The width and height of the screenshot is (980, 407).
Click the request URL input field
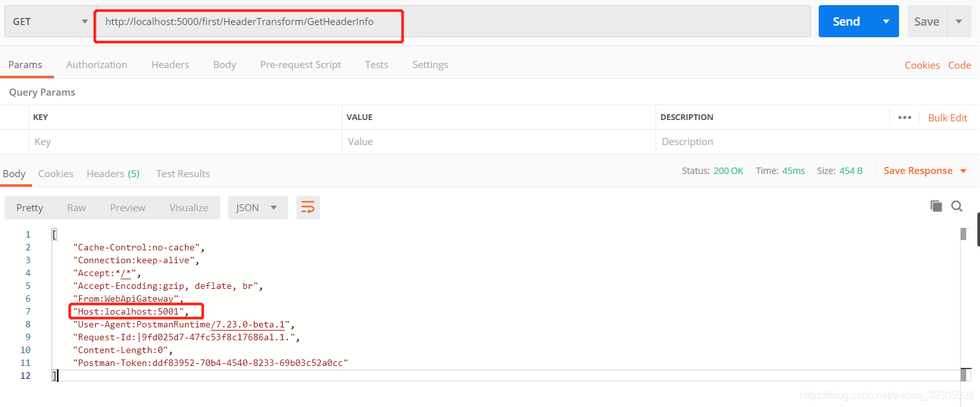pyautogui.click(x=453, y=21)
